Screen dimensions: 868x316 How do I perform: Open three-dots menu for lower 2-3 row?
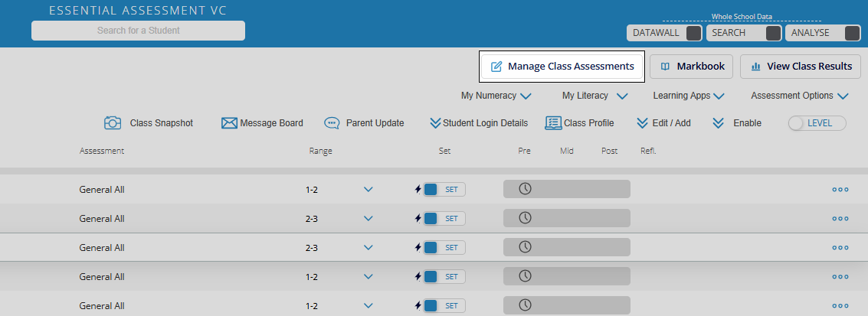click(x=840, y=247)
